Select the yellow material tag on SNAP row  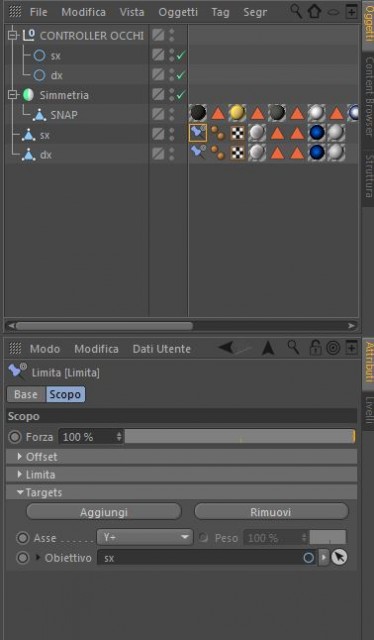pyautogui.click(x=237, y=113)
